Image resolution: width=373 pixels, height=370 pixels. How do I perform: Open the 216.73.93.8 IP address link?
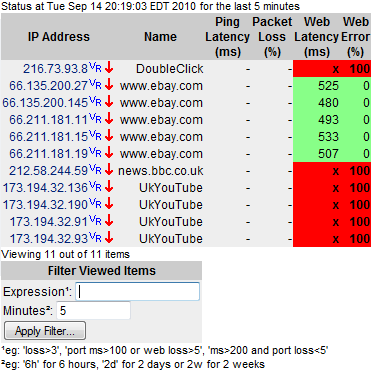point(55,69)
